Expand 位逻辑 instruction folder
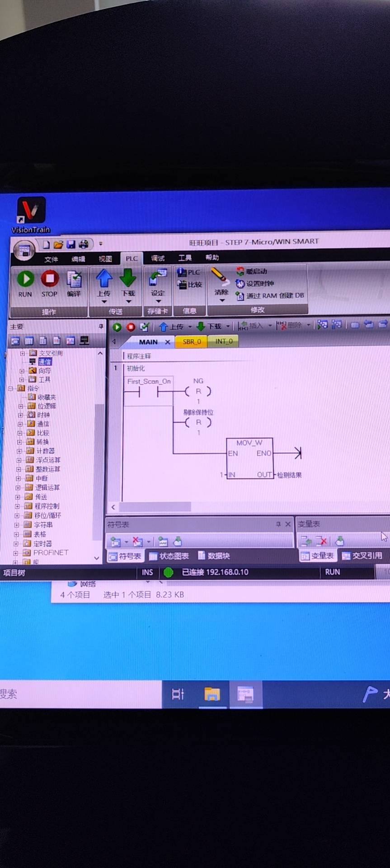 pos(20,406)
